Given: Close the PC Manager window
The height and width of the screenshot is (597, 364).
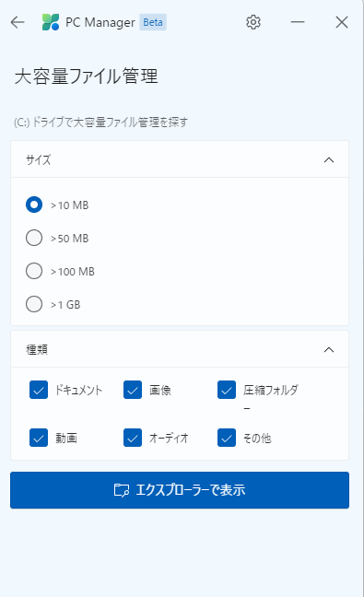Looking at the screenshot, I should pos(342,22).
